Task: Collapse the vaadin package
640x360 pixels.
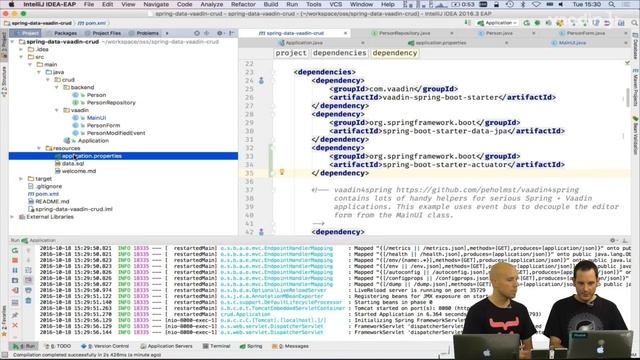Action: coord(57,110)
